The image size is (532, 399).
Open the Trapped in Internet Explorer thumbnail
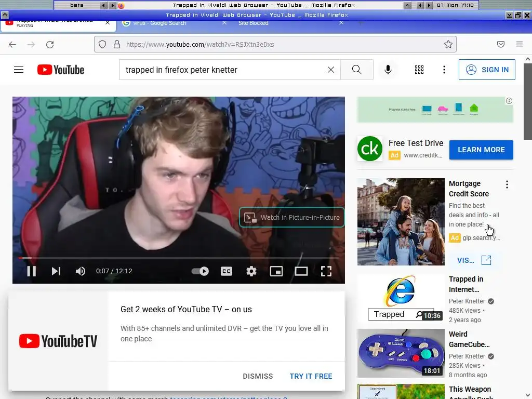[x=401, y=298]
